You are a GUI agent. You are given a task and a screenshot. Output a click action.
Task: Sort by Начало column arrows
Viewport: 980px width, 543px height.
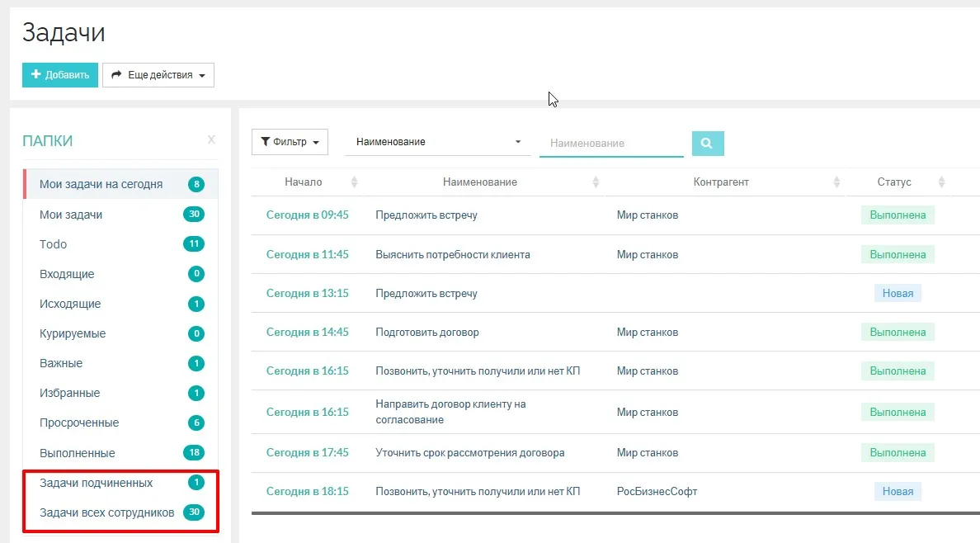click(x=355, y=182)
